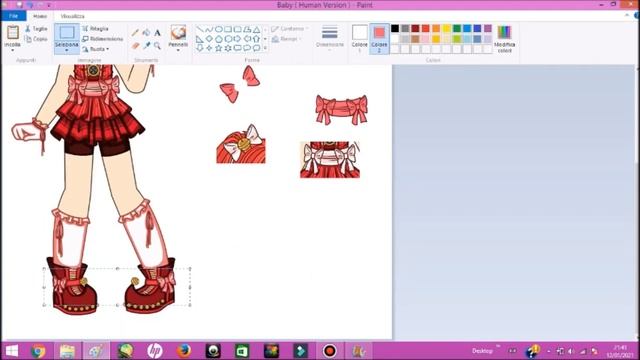Select the Pentagon shape
The width and height of the screenshot is (640, 360).
219,39
